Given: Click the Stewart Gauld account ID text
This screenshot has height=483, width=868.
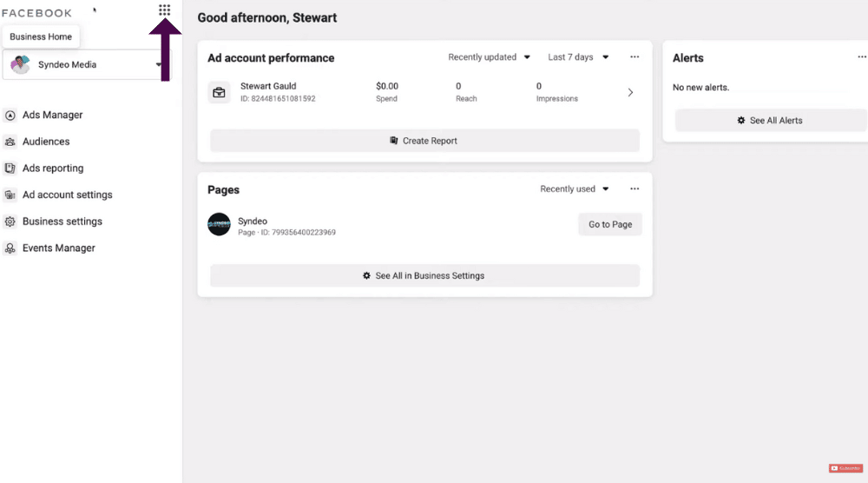Looking at the screenshot, I should tap(278, 98).
